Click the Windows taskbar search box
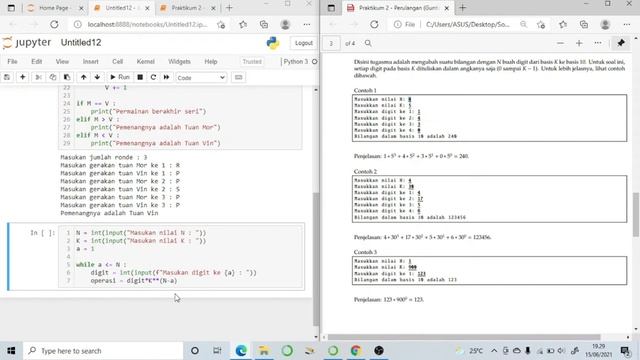Viewport: 640px width, 360px height. click(103, 351)
